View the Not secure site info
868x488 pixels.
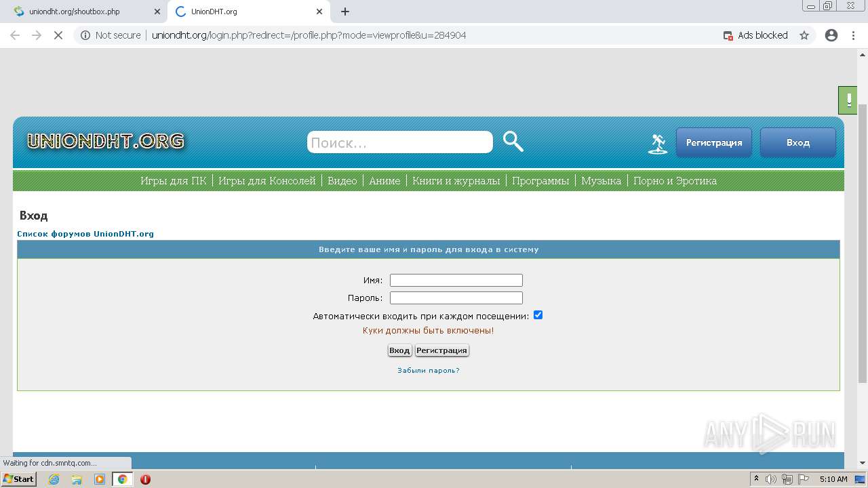pyautogui.click(x=111, y=35)
